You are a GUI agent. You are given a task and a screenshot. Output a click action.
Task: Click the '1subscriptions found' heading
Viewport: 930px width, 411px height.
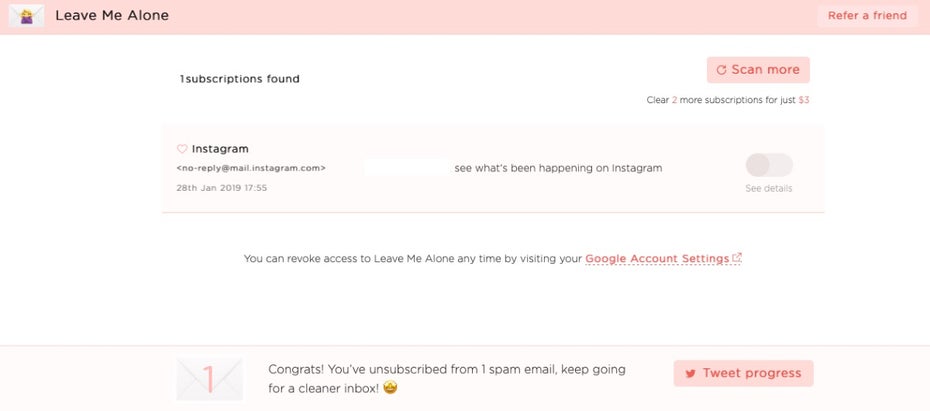pyautogui.click(x=240, y=79)
